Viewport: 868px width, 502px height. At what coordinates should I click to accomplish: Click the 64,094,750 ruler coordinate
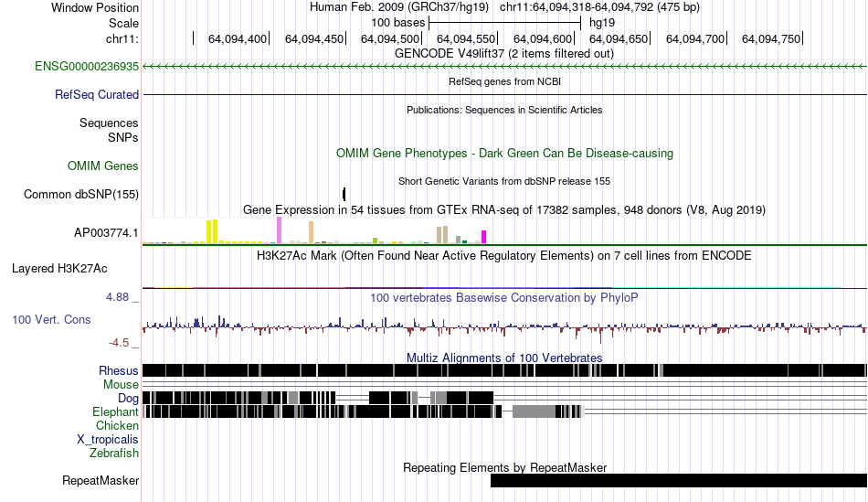(771, 38)
